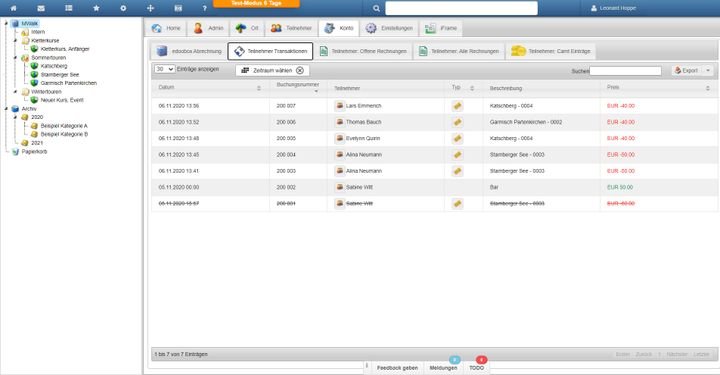Switch to the Konto tab
This screenshot has height=375, width=720.
(x=339, y=28)
